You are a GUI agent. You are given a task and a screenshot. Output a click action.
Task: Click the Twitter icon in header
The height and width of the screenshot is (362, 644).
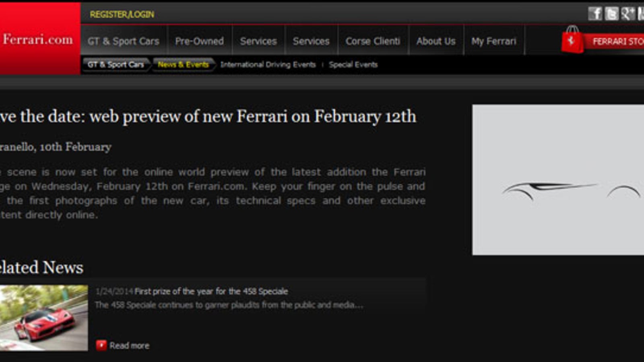(611, 14)
